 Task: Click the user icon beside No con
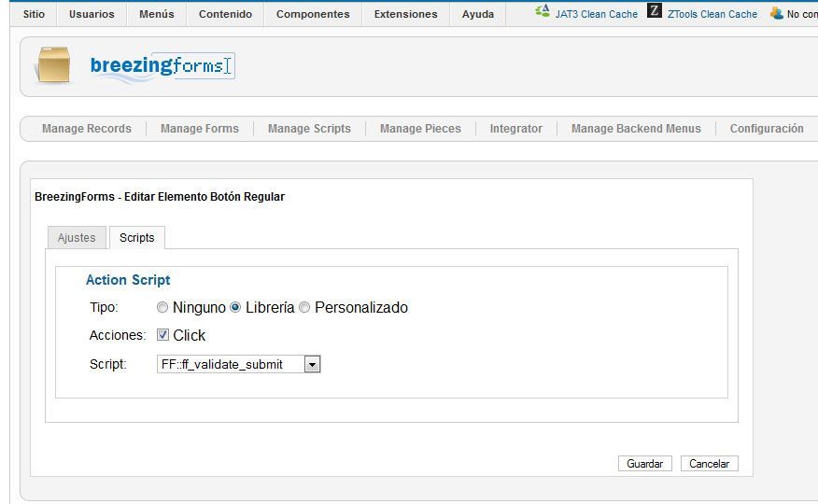click(777, 12)
